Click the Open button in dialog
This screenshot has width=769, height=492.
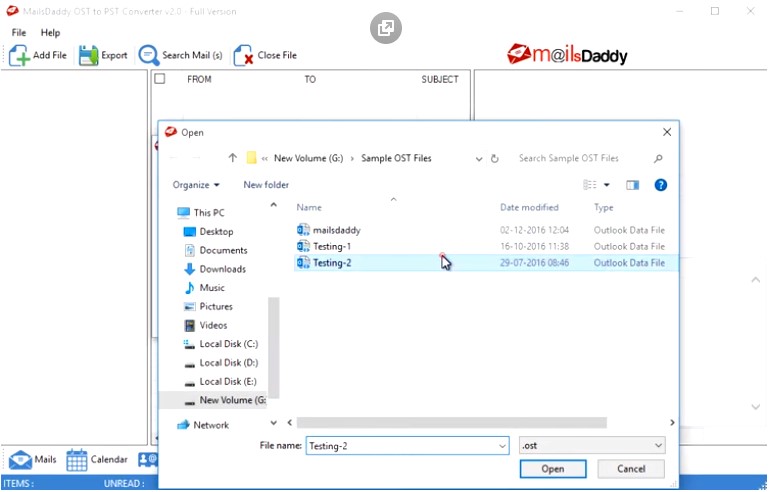click(553, 469)
